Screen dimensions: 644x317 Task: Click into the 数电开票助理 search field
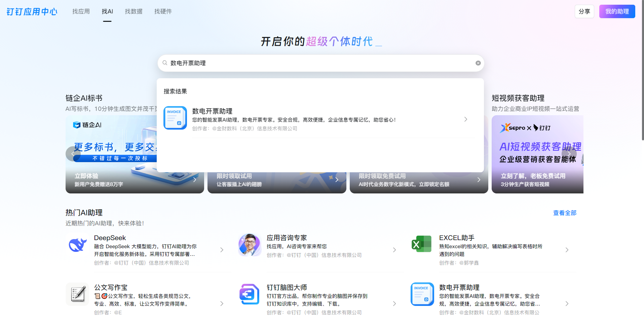point(320,63)
